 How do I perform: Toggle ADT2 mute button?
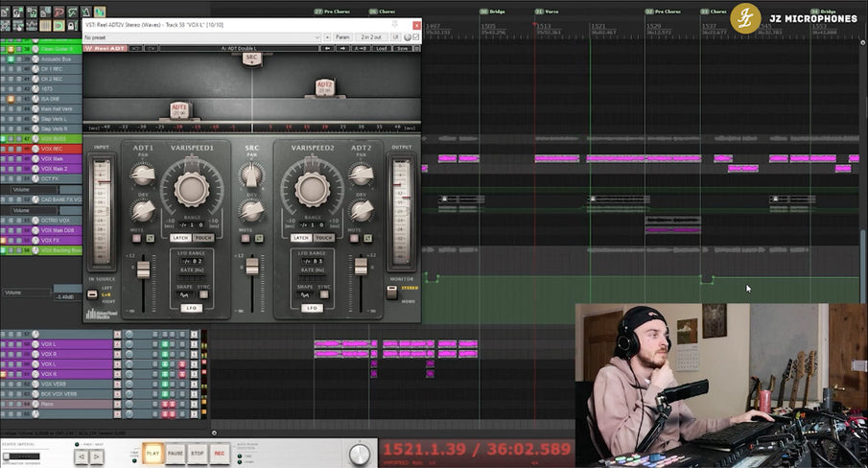click(354, 239)
